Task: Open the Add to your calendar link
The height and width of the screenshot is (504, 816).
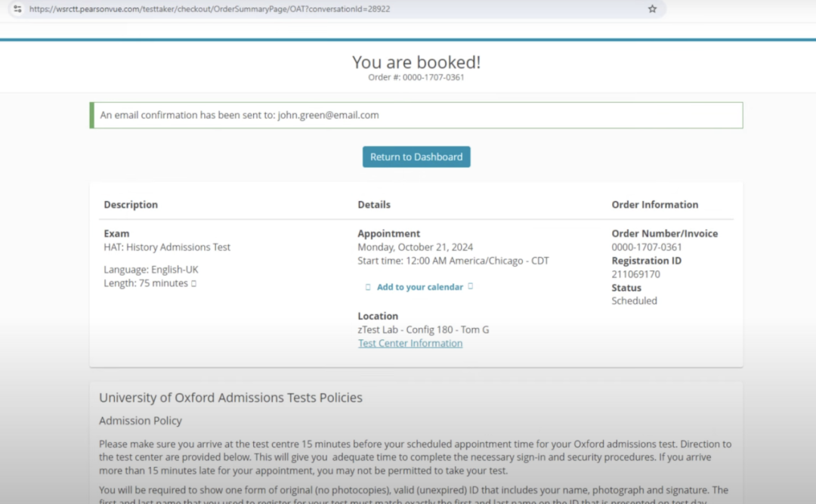Action: tap(419, 287)
